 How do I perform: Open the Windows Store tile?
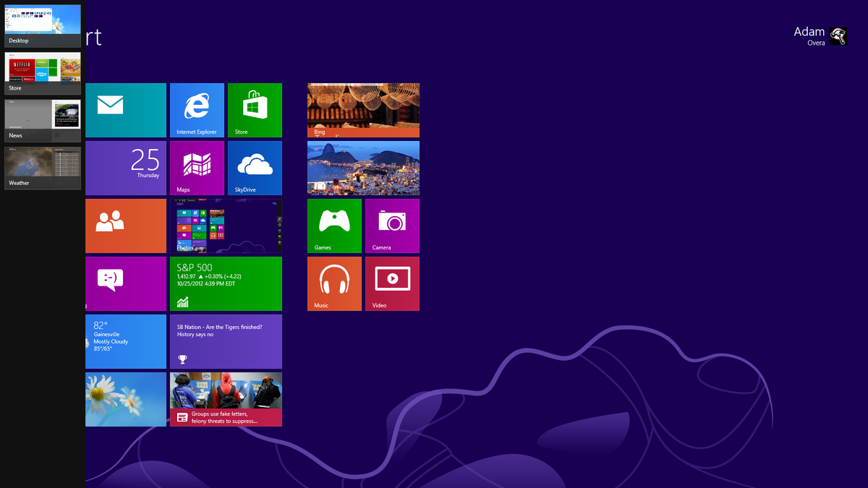coord(255,110)
